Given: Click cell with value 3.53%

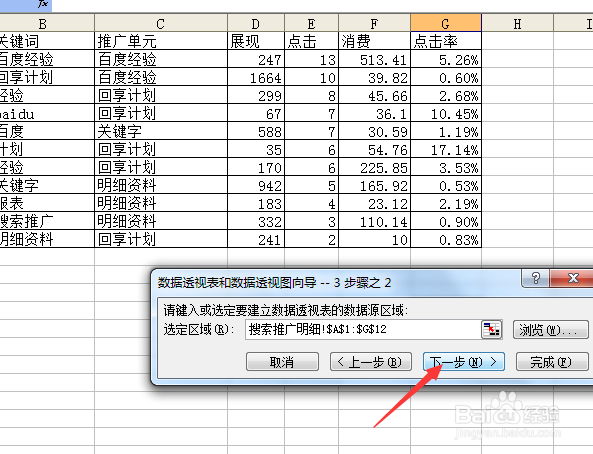Looking at the screenshot, I should coord(446,167).
